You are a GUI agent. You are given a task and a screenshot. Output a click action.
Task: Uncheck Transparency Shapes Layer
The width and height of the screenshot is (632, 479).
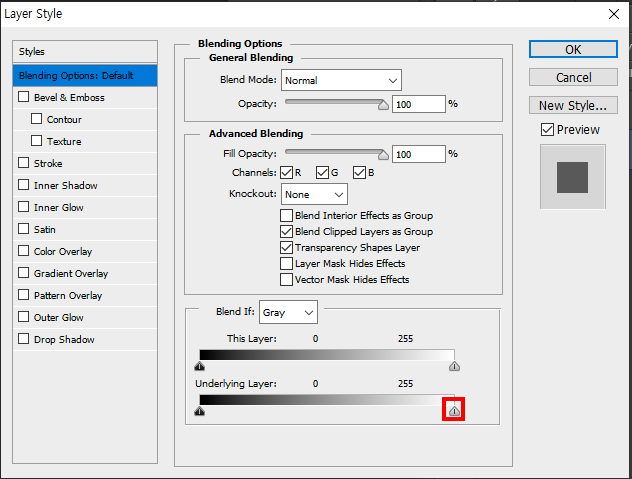click(x=287, y=248)
